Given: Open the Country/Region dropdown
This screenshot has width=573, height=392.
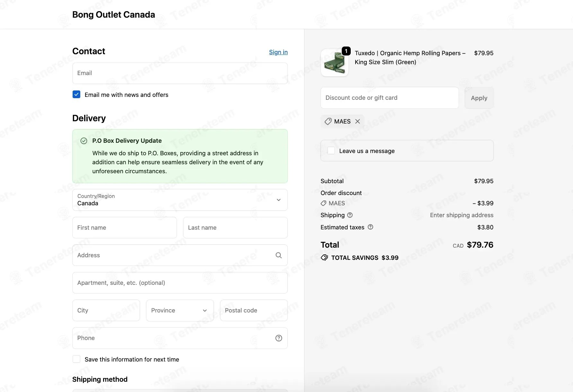Looking at the screenshot, I should pyautogui.click(x=180, y=200).
